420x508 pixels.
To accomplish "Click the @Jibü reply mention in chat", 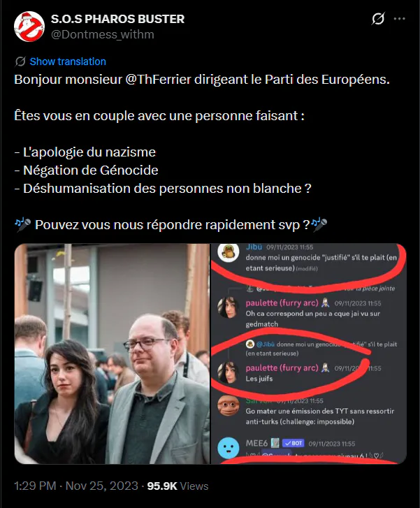I will [265, 344].
